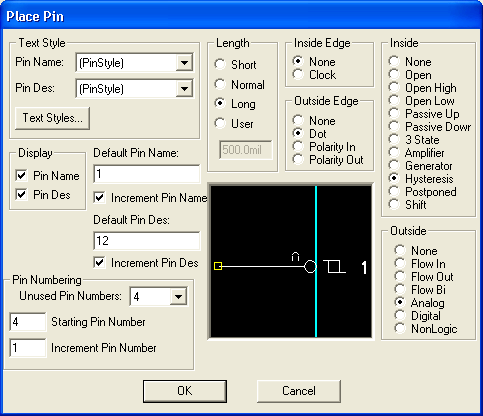The height and width of the screenshot is (416, 483).
Task: Open the Pin Name style dropdown
Action: click(184, 62)
